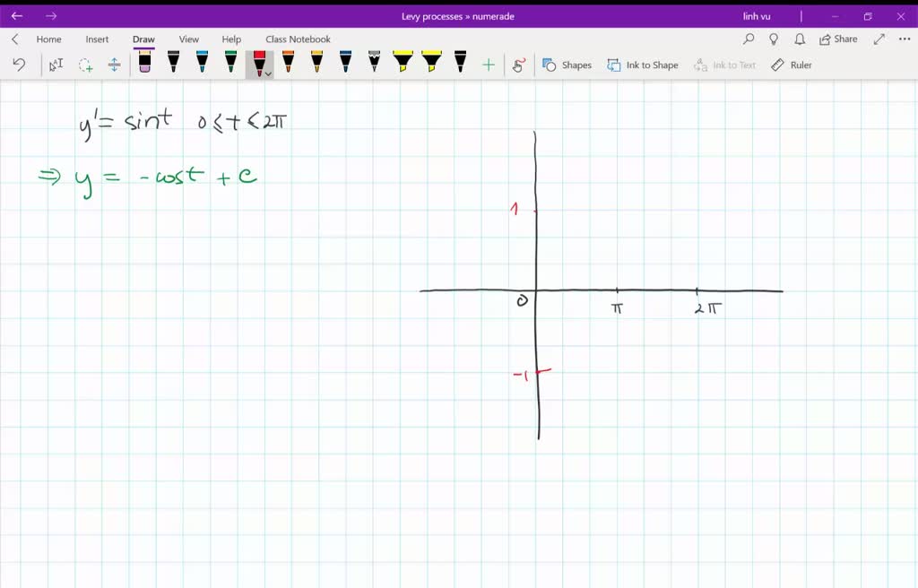Expand notebook navigation with the back chevron
The height and width of the screenshot is (588, 918).
click(x=13, y=39)
